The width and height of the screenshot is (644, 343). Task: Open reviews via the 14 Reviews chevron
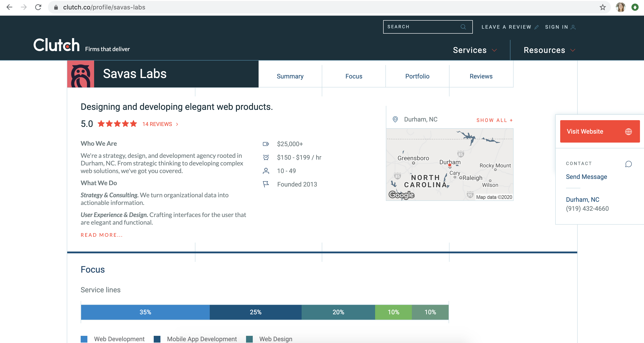[177, 124]
